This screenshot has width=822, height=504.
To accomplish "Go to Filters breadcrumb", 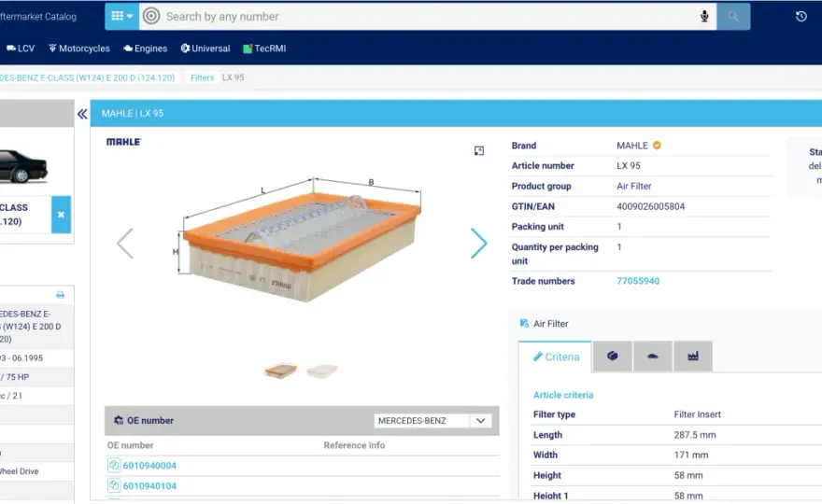I will coord(203,77).
